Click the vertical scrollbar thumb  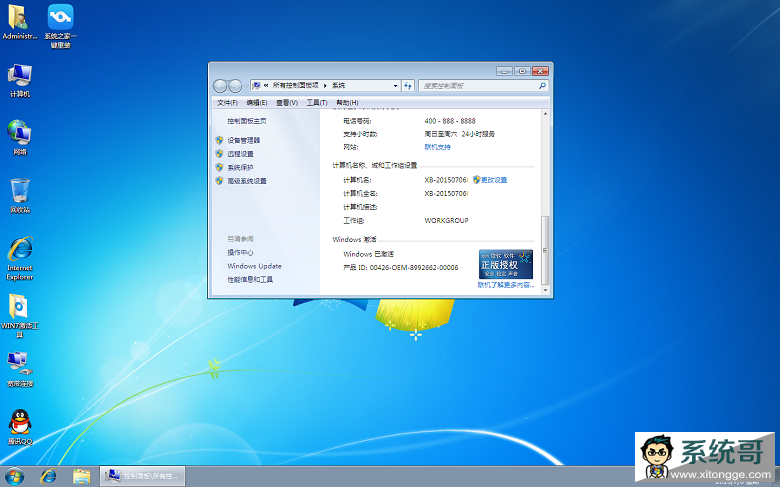(x=545, y=250)
